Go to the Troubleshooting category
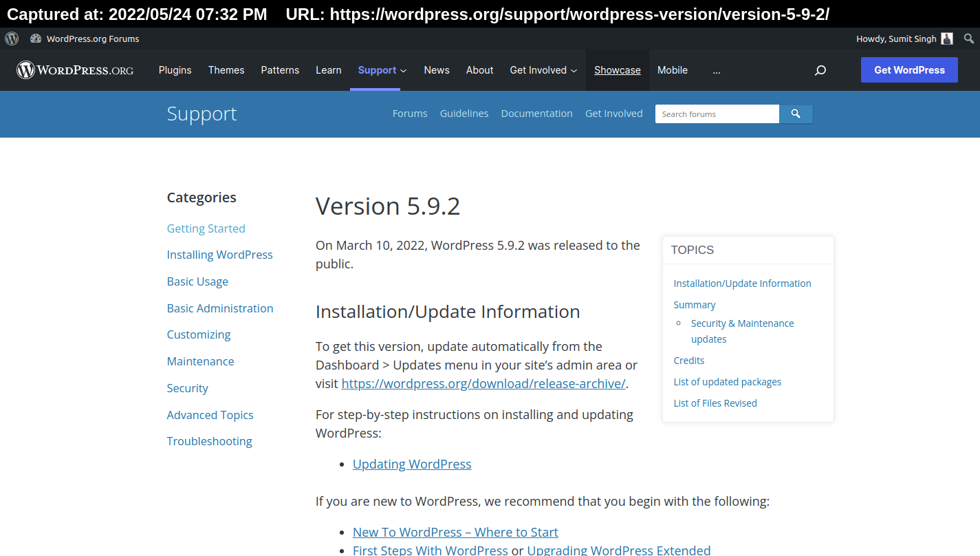The image size is (980, 556). click(209, 441)
